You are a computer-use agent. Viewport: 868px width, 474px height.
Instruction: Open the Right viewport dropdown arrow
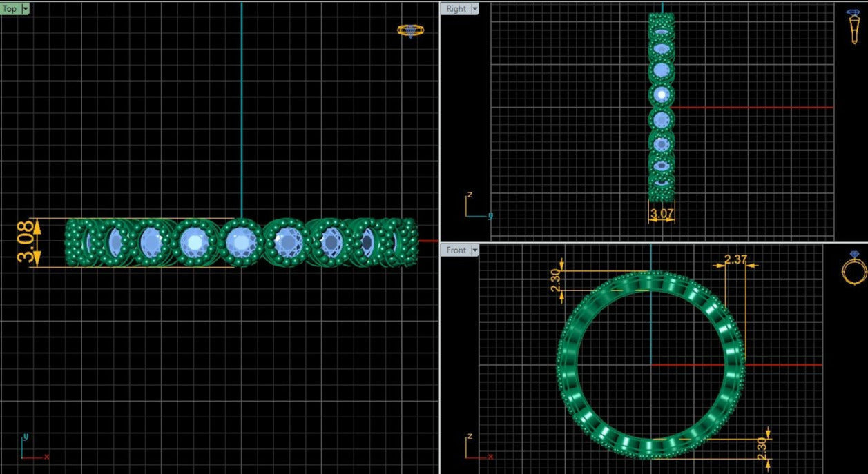click(474, 9)
